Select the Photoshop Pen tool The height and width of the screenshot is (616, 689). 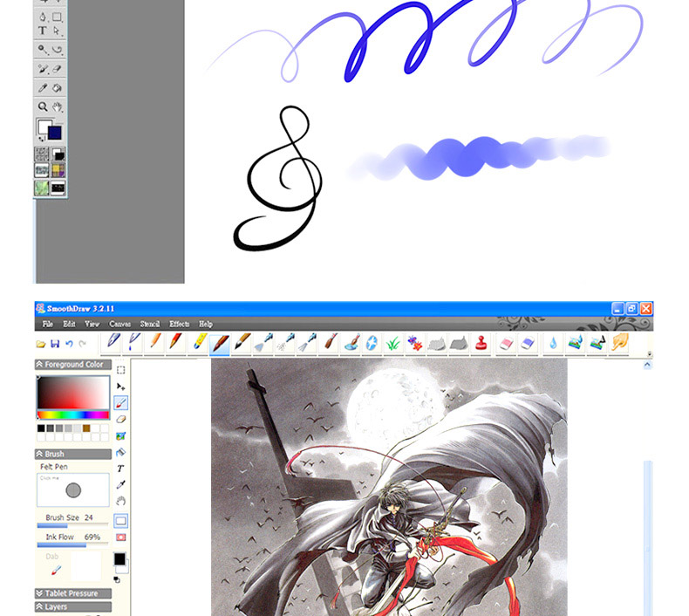pos(42,17)
